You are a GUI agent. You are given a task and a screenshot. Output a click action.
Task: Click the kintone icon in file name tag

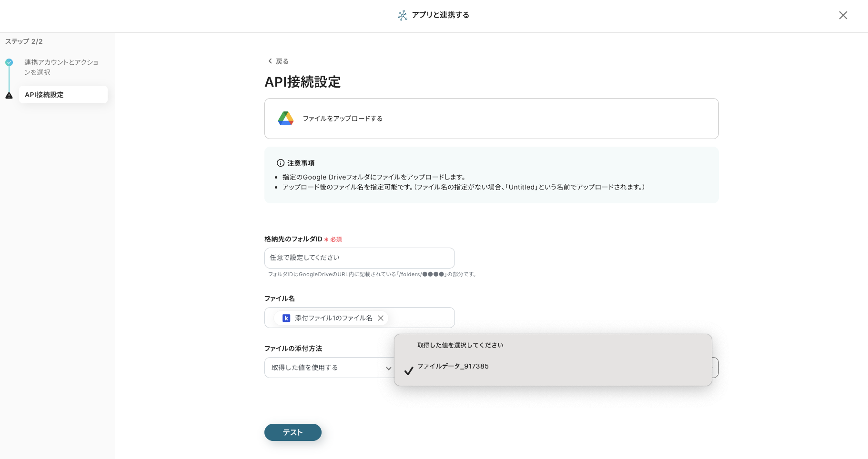286,318
